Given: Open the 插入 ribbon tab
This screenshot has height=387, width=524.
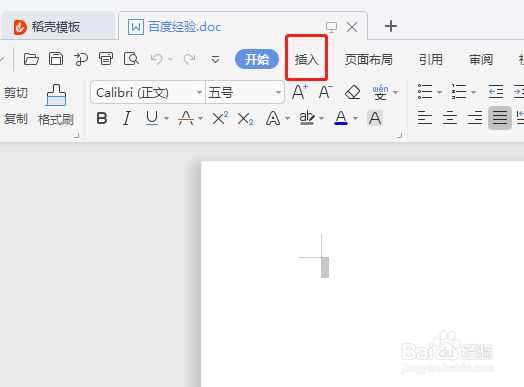Looking at the screenshot, I should [306, 59].
